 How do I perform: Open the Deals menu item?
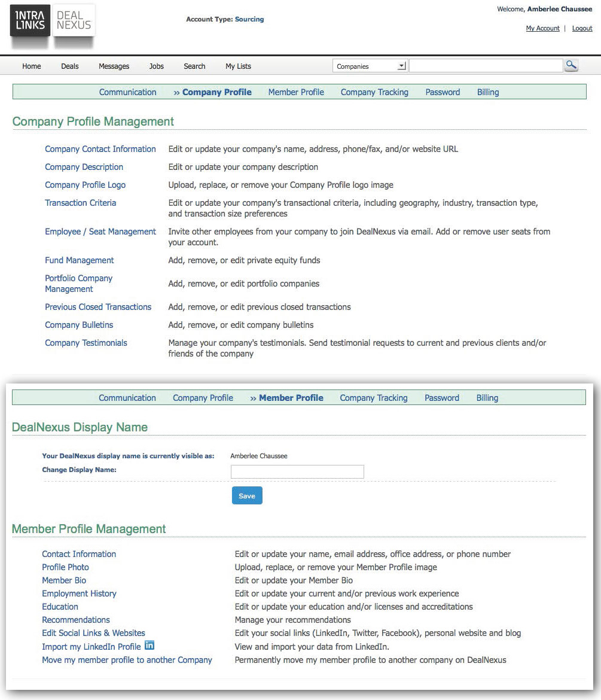tap(69, 66)
